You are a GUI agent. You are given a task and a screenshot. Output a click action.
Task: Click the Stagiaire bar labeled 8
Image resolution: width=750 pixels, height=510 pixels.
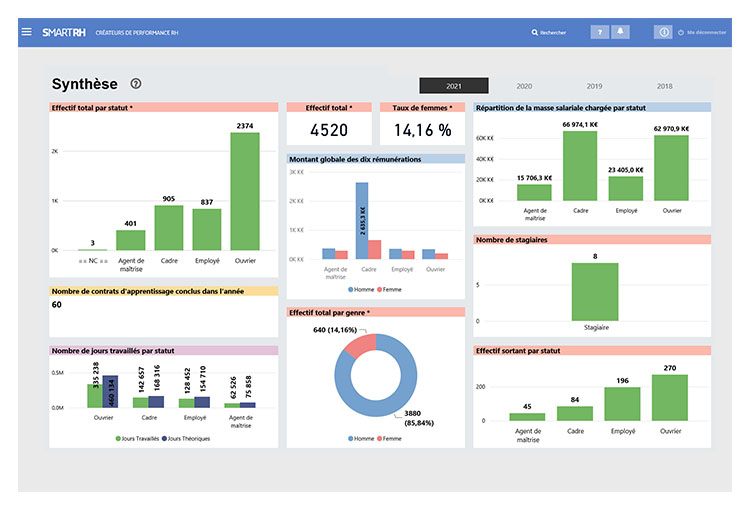pyautogui.click(x=595, y=292)
